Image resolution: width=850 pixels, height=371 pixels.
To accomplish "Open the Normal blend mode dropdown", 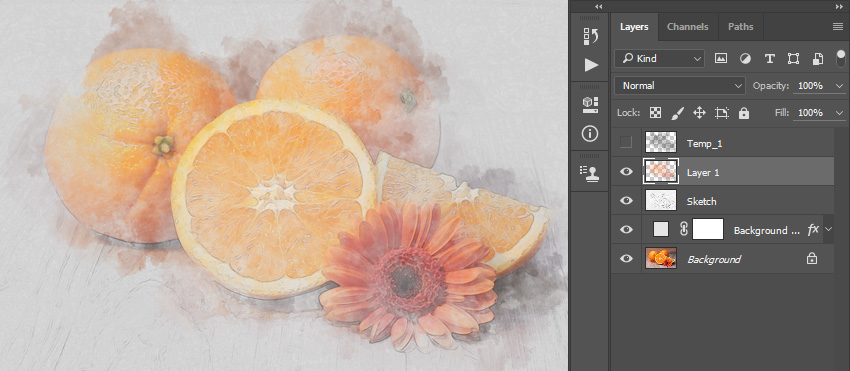I will 680,86.
